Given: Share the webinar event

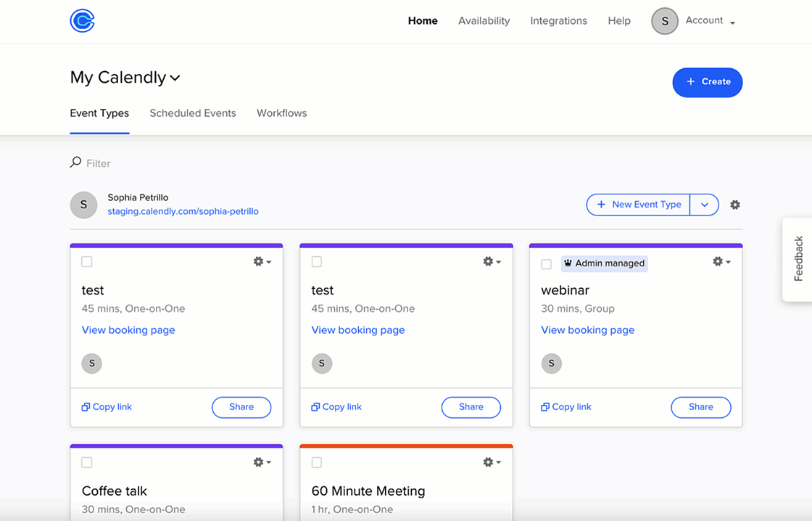Looking at the screenshot, I should point(700,407).
